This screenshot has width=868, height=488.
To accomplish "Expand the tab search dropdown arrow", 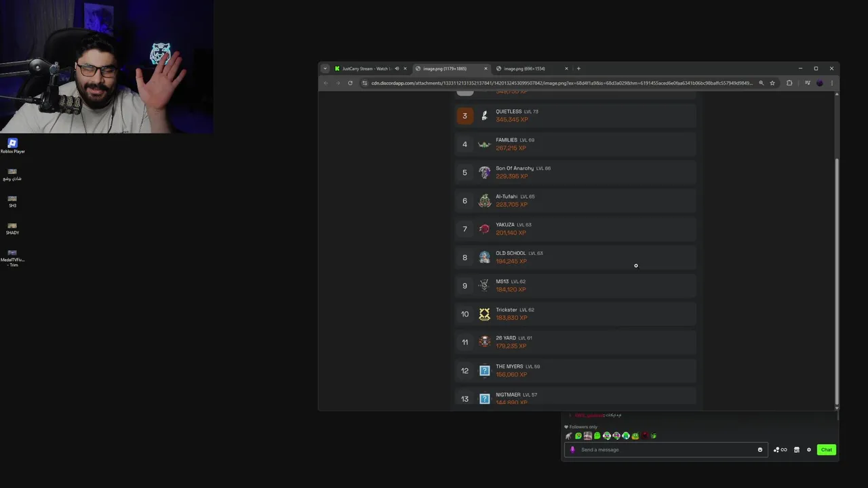I will point(325,68).
